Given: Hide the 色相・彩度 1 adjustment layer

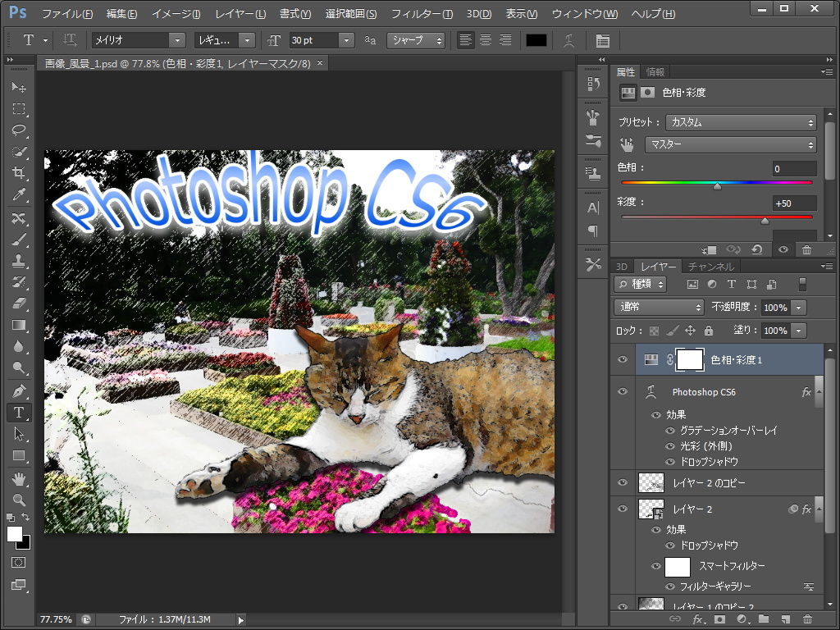Looking at the screenshot, I should (623, 359).
